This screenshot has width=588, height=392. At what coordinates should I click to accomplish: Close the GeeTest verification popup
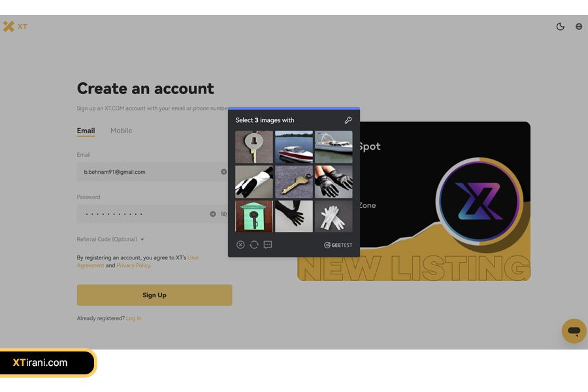[240, 245]
